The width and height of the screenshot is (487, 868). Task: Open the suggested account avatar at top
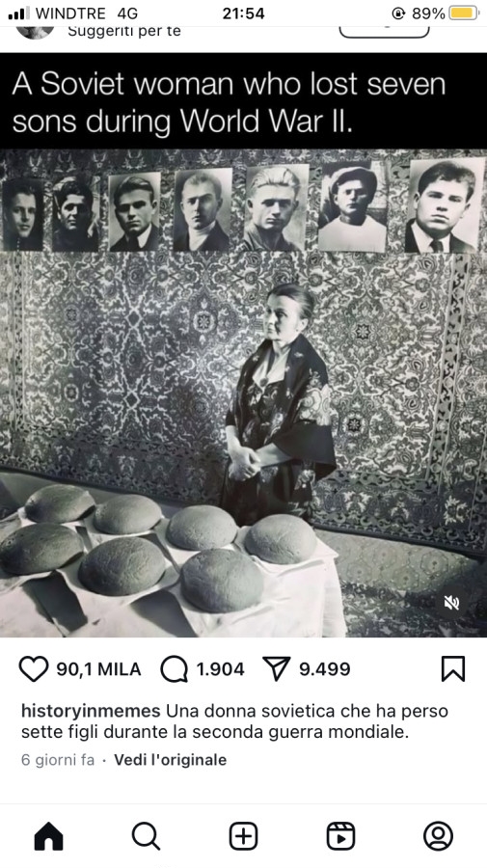coord(36,32)
